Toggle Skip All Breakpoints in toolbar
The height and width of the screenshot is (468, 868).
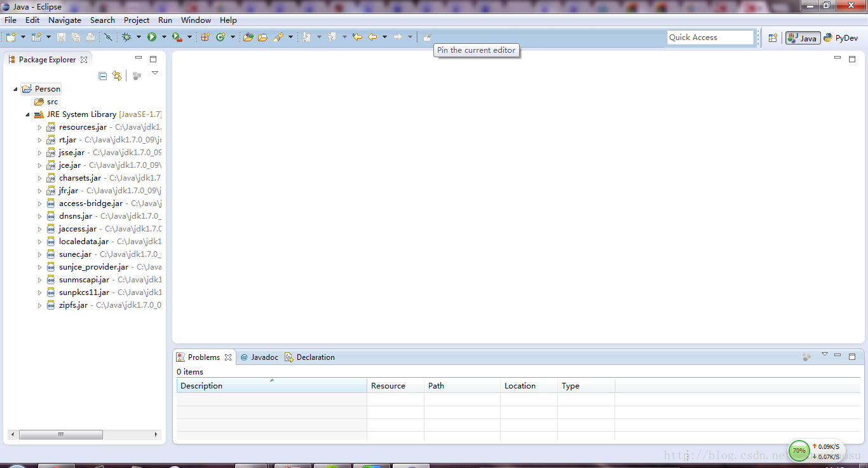[108, 38]
